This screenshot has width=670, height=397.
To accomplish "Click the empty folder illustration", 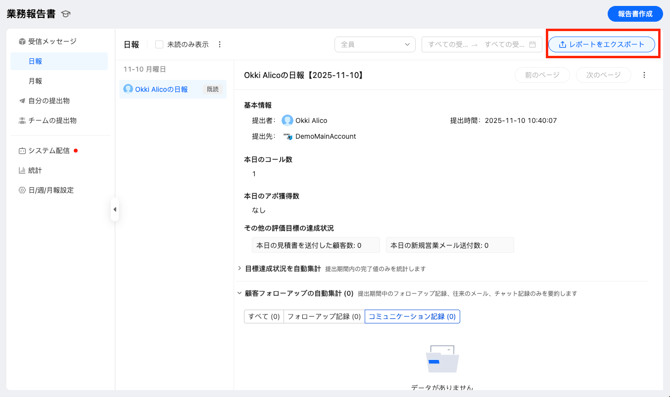I will point(443,359).
